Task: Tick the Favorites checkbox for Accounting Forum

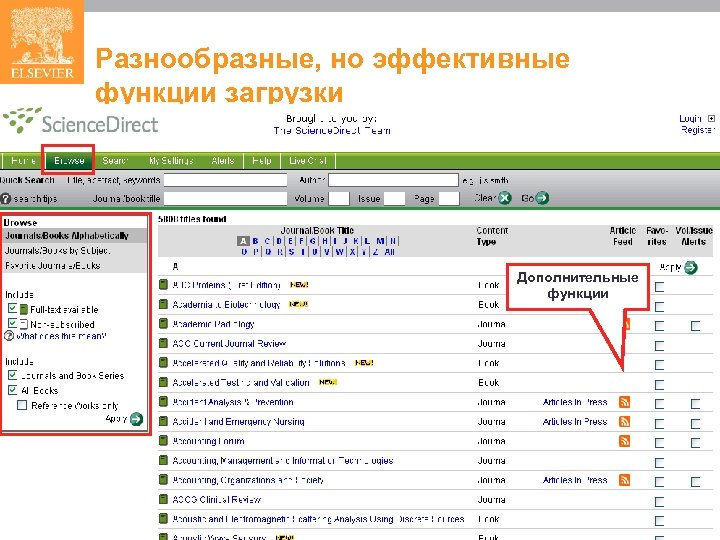Action: (x=659, y=443)
